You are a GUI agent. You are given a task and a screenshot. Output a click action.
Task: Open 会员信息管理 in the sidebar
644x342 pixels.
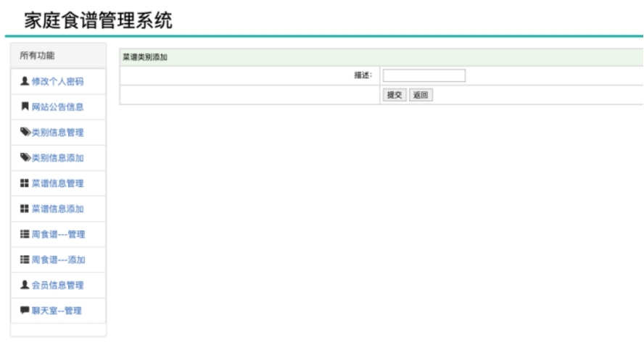(57, 285)
